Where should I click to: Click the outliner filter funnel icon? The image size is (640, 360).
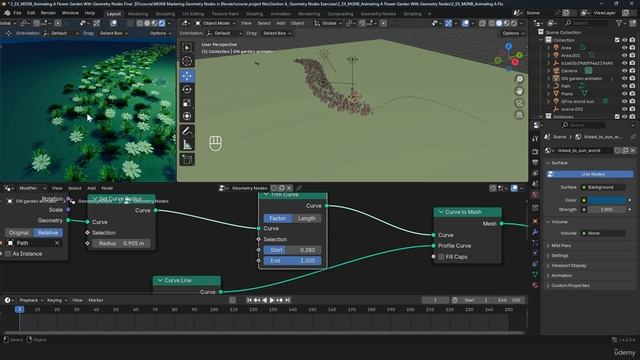click(x=619, y=23)
